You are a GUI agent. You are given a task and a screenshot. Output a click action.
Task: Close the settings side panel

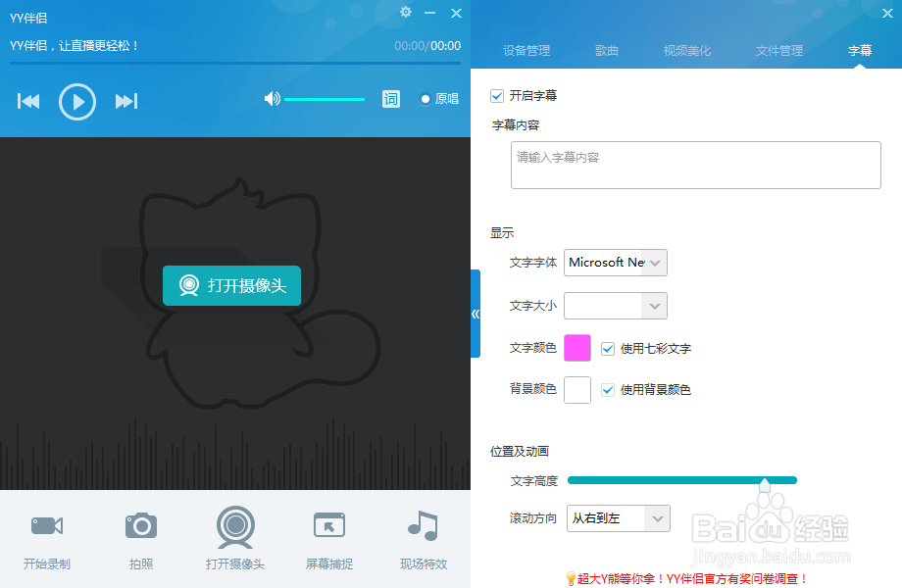(x=887, y=13)
